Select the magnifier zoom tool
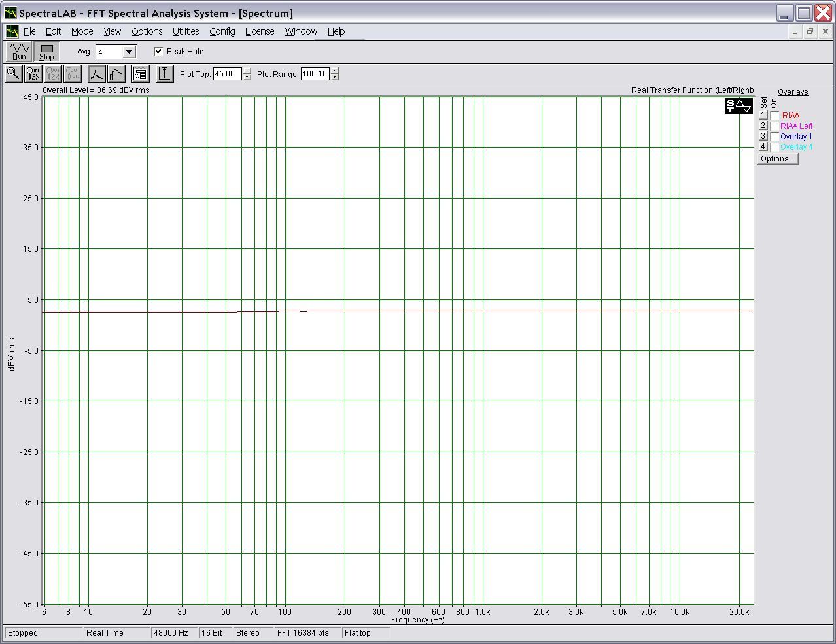Image resolution: width=836 pixels, height=644 pixels. [x=13, y=74]
